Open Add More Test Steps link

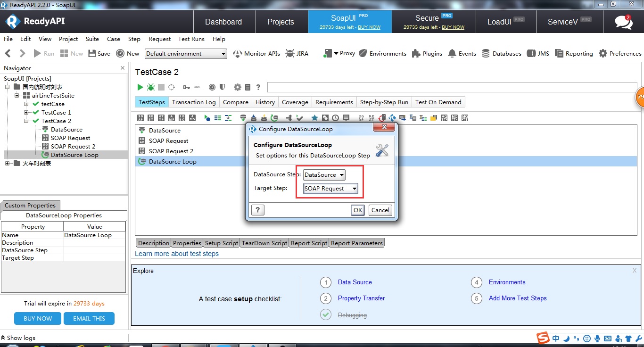(518, 298)
